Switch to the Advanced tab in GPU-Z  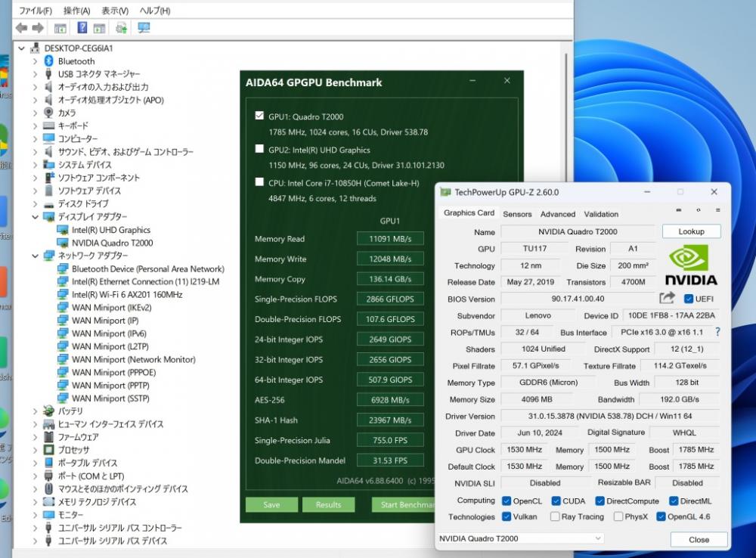(558, 214)
